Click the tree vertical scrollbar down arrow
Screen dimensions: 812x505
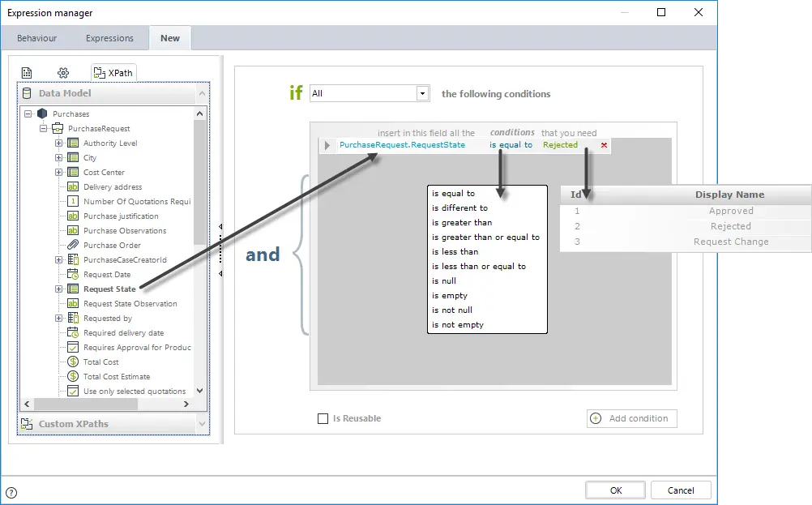coord(200,391)
